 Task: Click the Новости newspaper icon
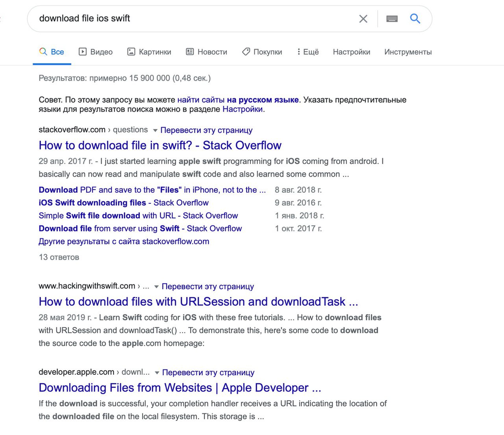(x=190, y=52)
